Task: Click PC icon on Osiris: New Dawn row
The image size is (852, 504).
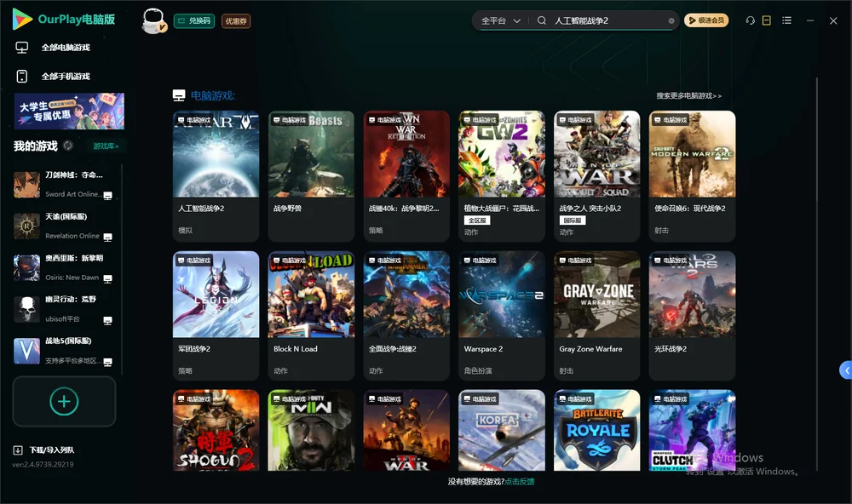Action: pyautogui.click(x=107, y=278)
